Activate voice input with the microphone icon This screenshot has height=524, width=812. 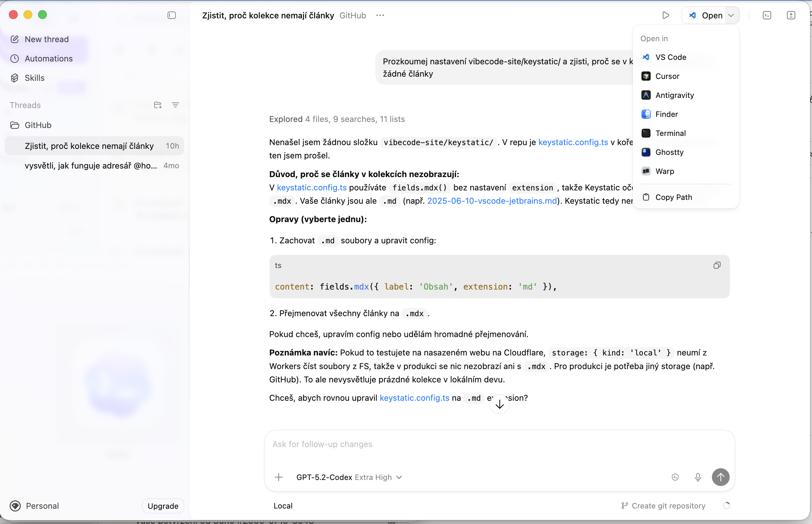click(698, 477)
